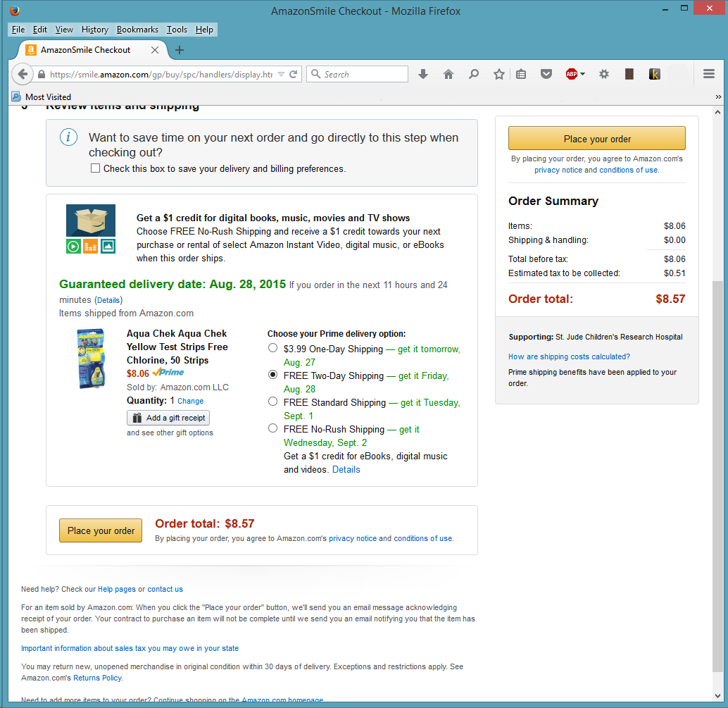The image size is (728, 708).
Task: Click the bottom Place your order button
Action: point(101,530)
